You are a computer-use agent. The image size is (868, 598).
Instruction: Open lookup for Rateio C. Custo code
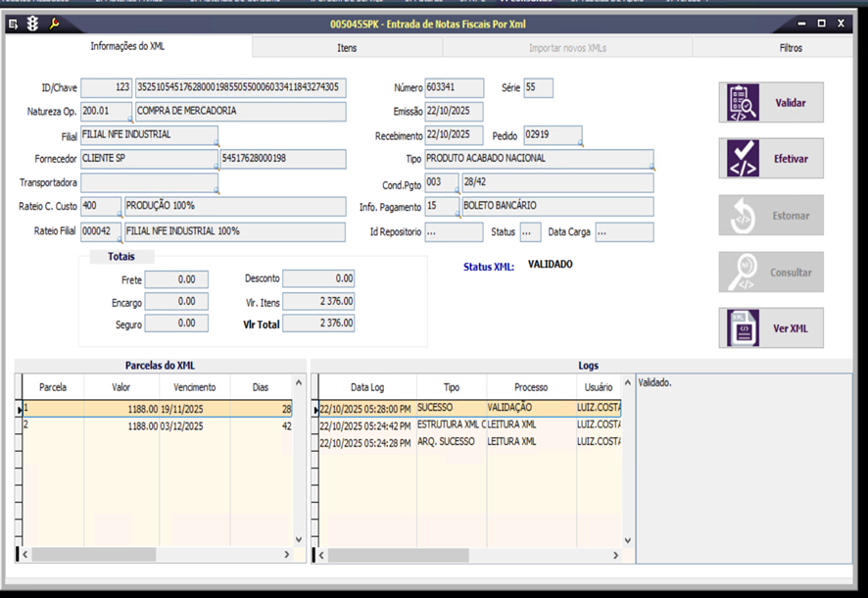tap(120, 215)
